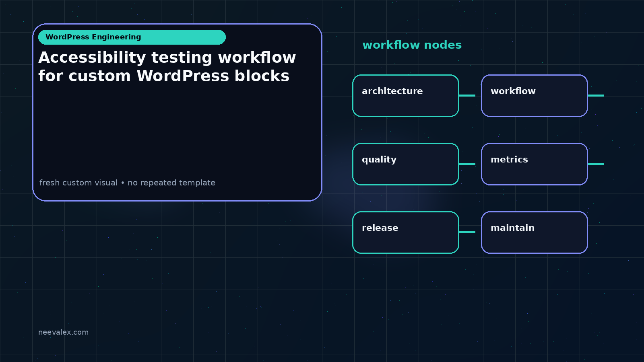Viewport: 644px width, 362px height.
Task: Choose the metrics node
Action: coord(535,164)
